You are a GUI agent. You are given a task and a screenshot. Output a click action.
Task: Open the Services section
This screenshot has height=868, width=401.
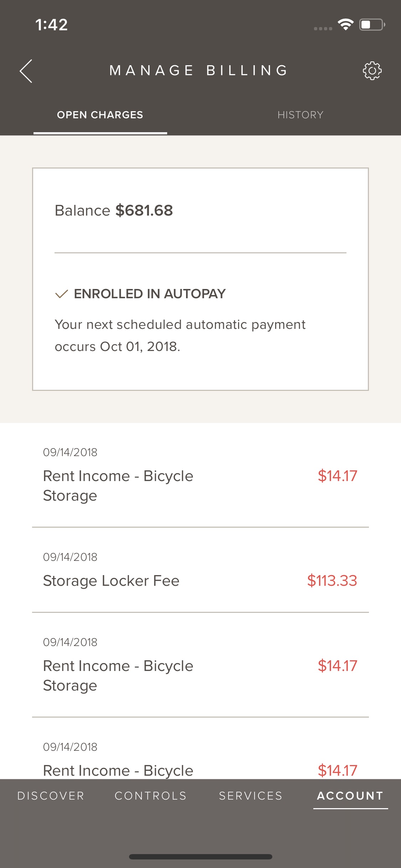pyautogui.click(x=251, y=796)
